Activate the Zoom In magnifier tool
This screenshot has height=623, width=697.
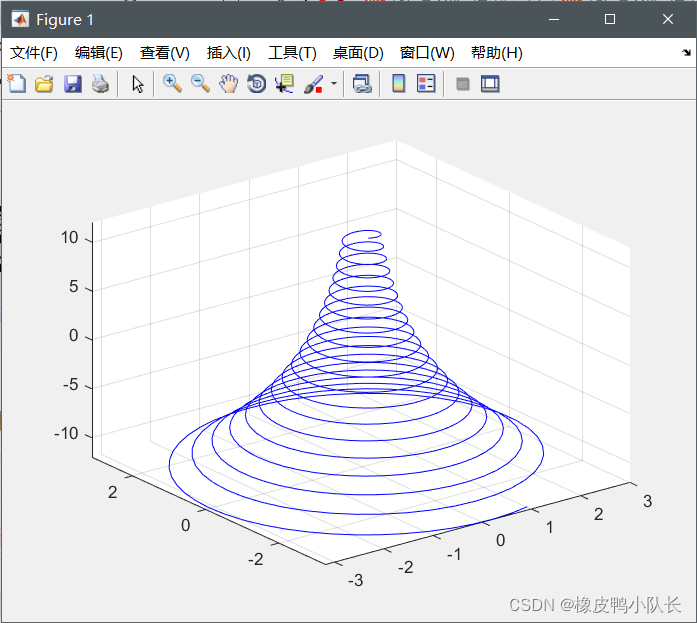tap(172, 84)
